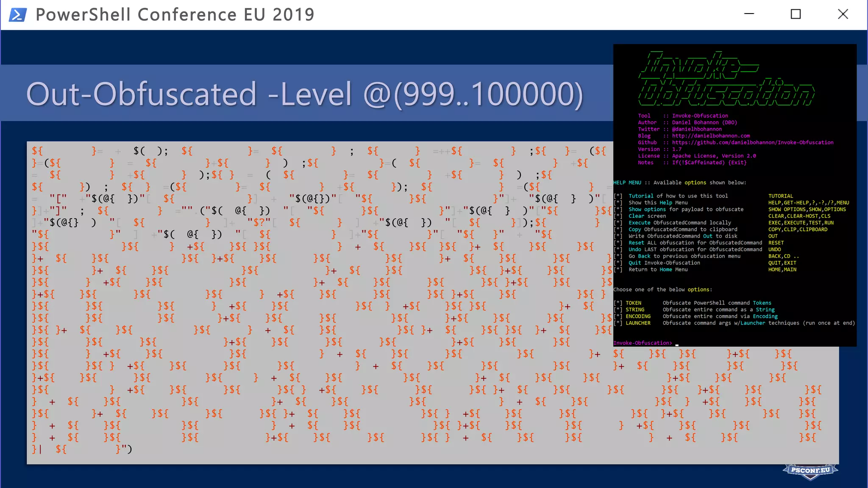The height and width of the screenshot is (488, 868).
Task: Click 'Apache License, Version 2.0' text
Action: [x=714, y=156]
